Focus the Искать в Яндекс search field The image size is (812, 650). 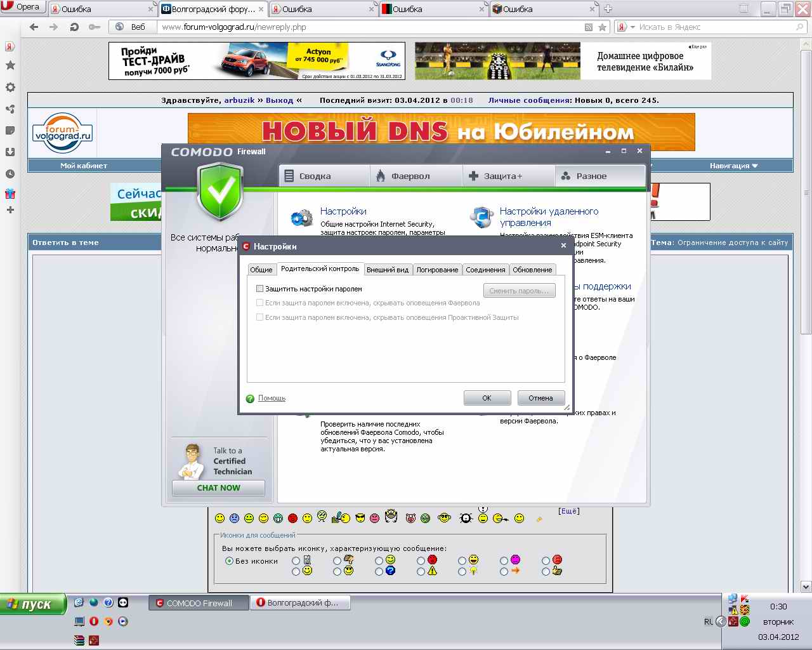pyautogui.click(x=715, y=27)
